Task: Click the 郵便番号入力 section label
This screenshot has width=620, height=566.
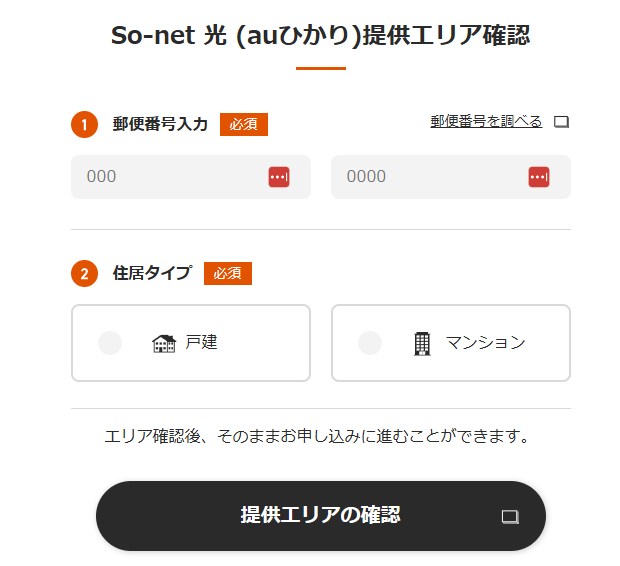Action: click(160, 124)
